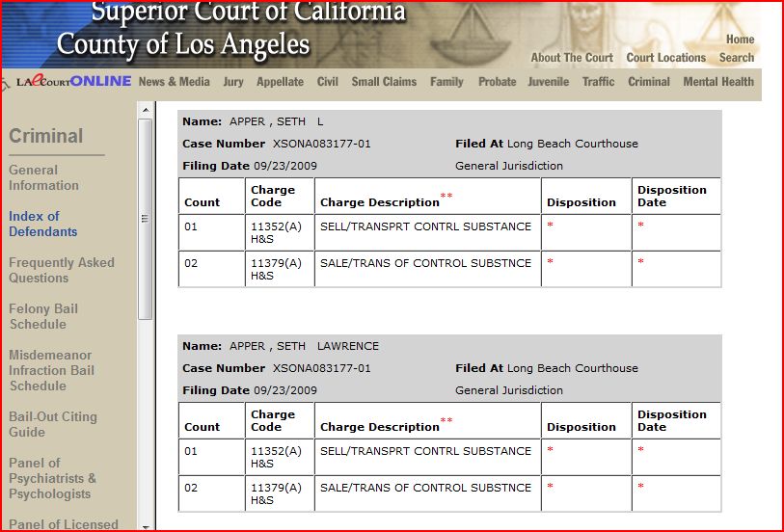Open Panel of Licensed link
The image size is (784, 532).
pos(64,524)
